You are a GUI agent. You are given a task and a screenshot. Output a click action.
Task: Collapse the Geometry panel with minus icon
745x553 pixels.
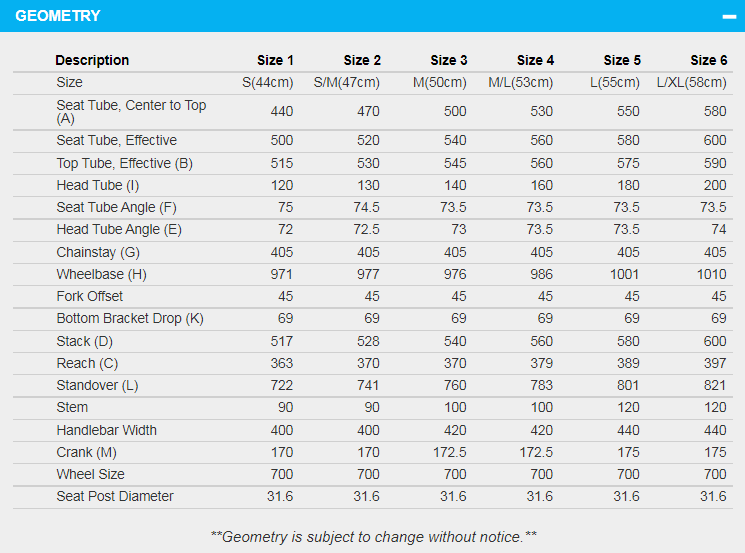[x=728, y=16]
